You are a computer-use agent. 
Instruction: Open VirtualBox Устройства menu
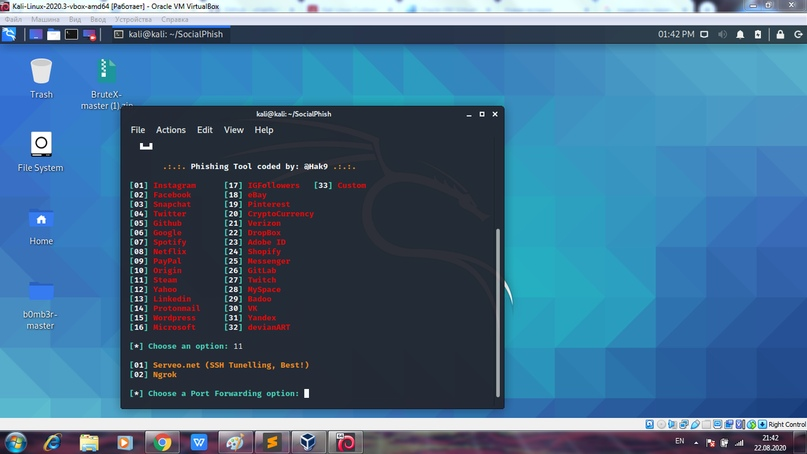point(133,19)
